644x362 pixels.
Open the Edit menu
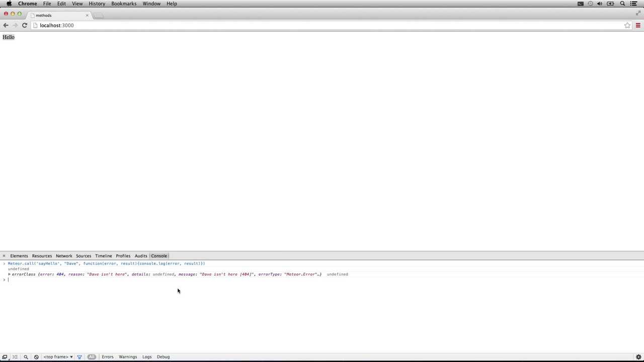pos(61,4)
